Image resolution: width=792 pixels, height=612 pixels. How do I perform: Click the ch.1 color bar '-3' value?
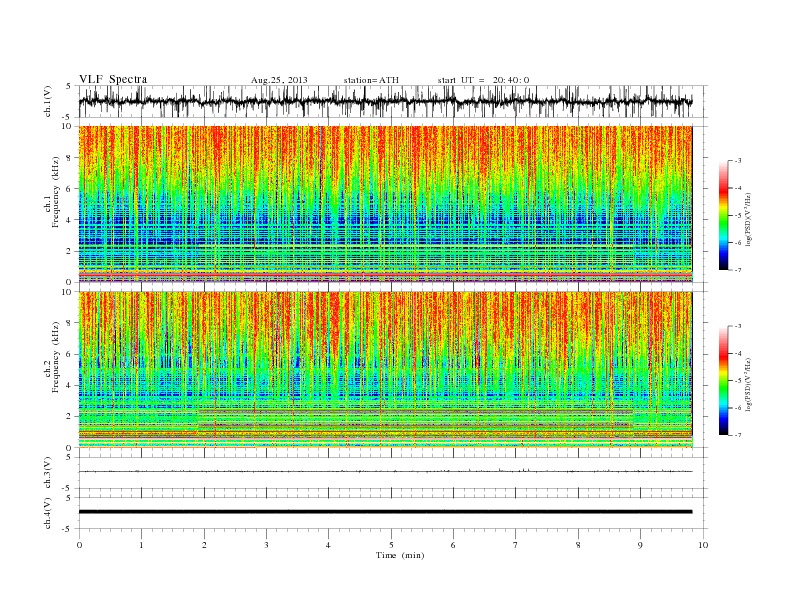pyautogui.click(x=737, y=161)
